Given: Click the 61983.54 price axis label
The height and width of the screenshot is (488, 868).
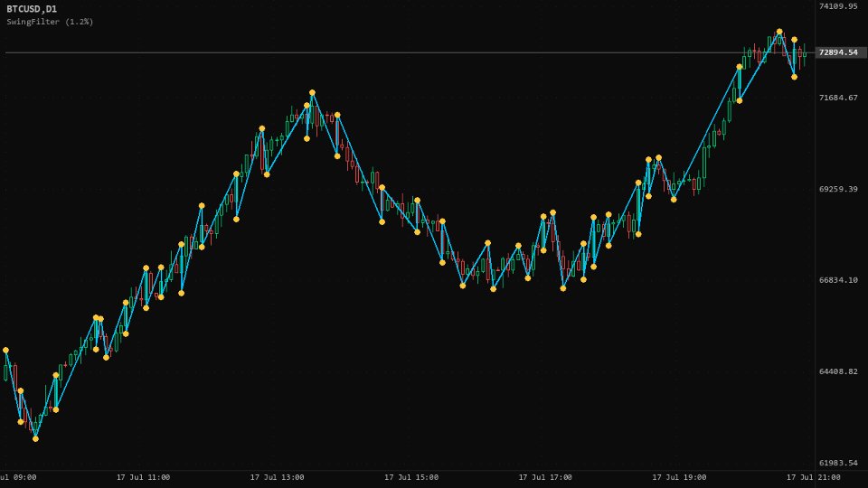Looking at the screenshot, I should tap(838, 463).
